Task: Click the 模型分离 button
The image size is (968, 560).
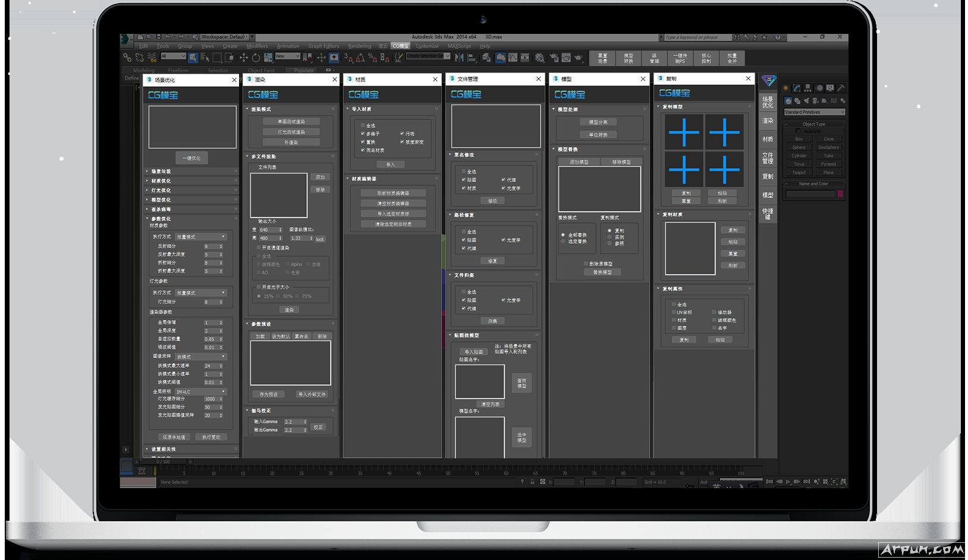Action: click(598, 122)
